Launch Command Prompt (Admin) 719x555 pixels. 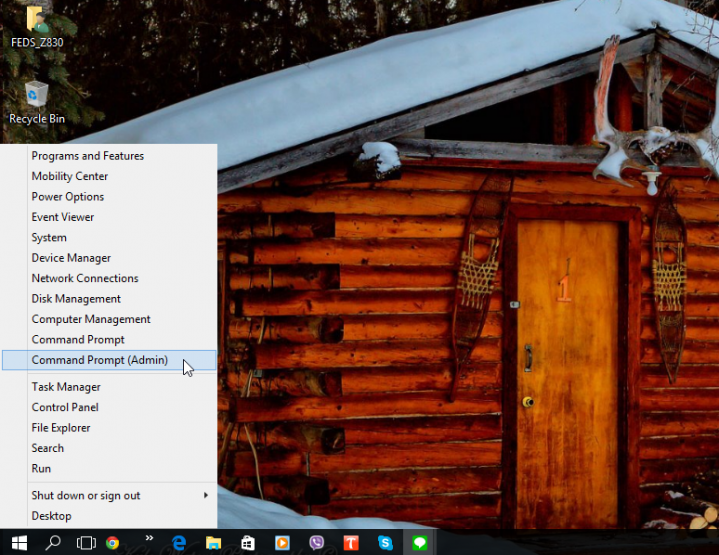pos(110,360)
